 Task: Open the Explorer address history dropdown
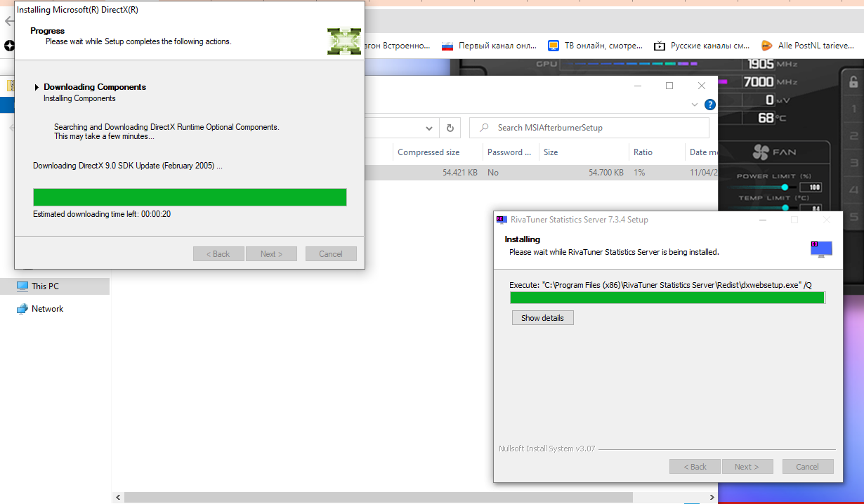pyautogui.click(x=430, y=128)
